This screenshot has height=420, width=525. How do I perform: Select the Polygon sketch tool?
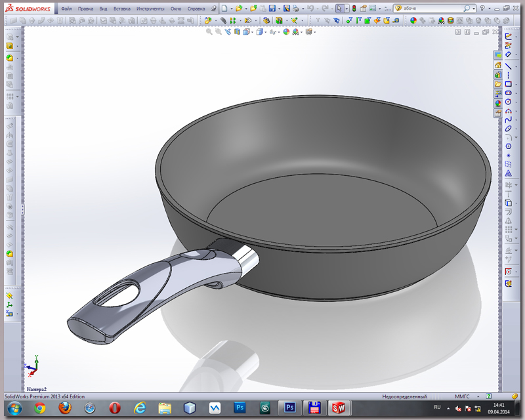(508, 146)
